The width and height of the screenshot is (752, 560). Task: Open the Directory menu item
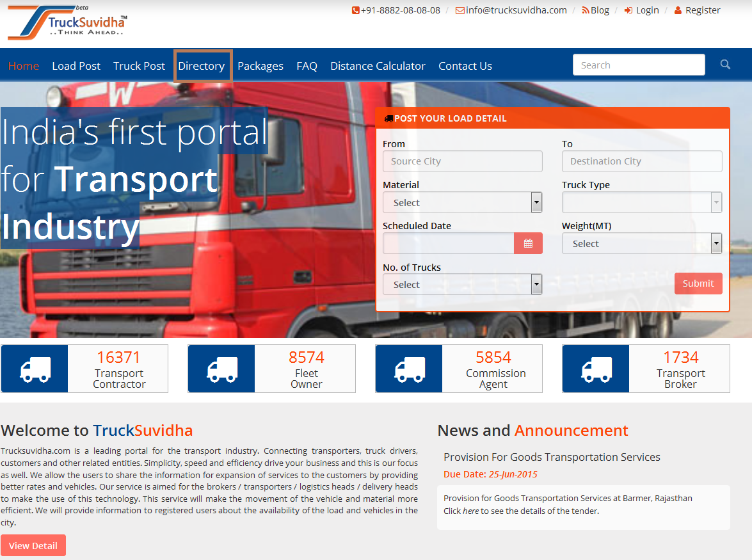click(202, 66)
